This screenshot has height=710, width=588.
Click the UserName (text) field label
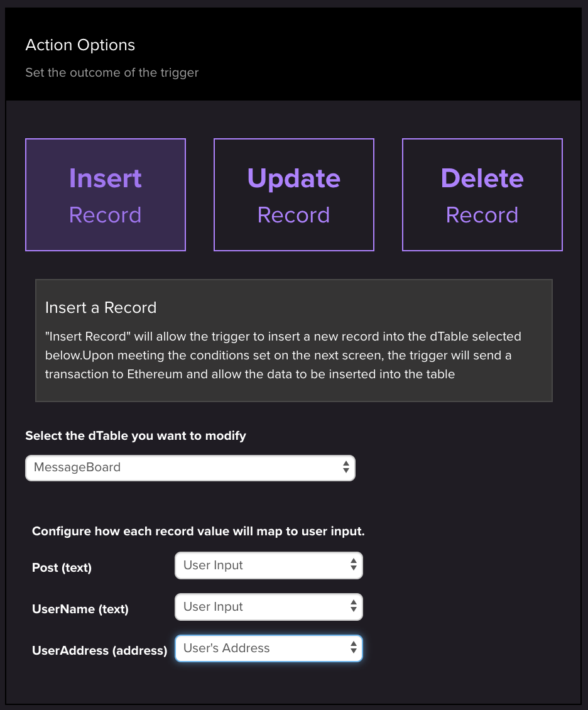[80, 609]
